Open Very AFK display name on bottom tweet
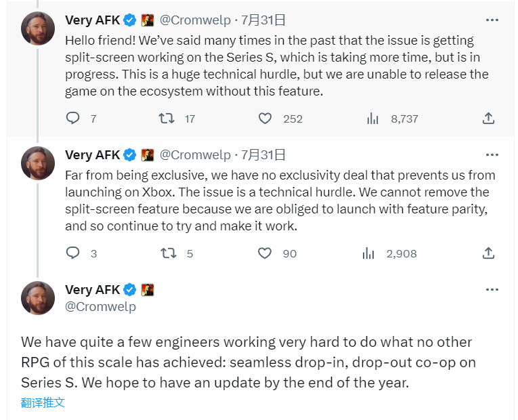Image resolution: width=518 pixels, height=420 pixels. click(x=92, y=290)
